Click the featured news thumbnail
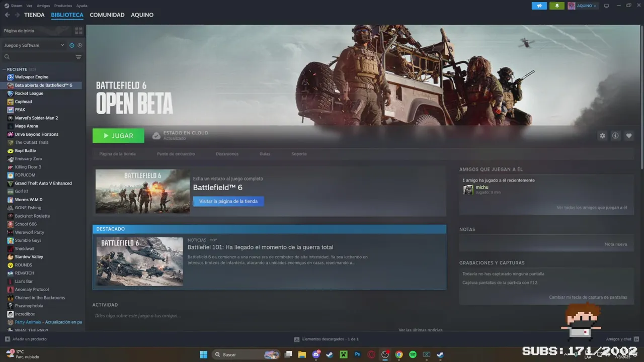 [139, 261]
